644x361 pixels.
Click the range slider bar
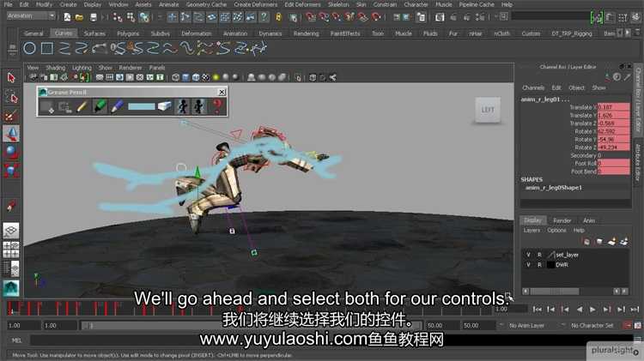click(x=251, y=325)
